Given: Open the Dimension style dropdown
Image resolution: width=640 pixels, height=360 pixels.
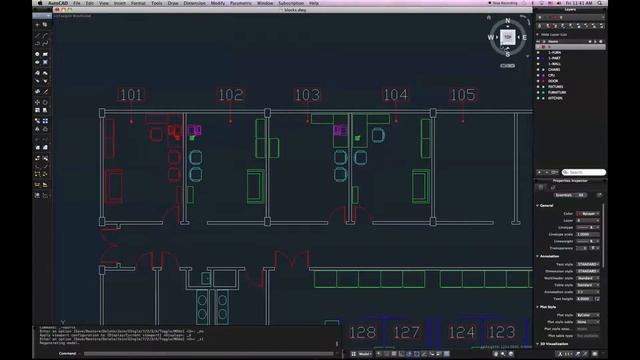Looking at the screenshot, I should click(x=588, y=271).
